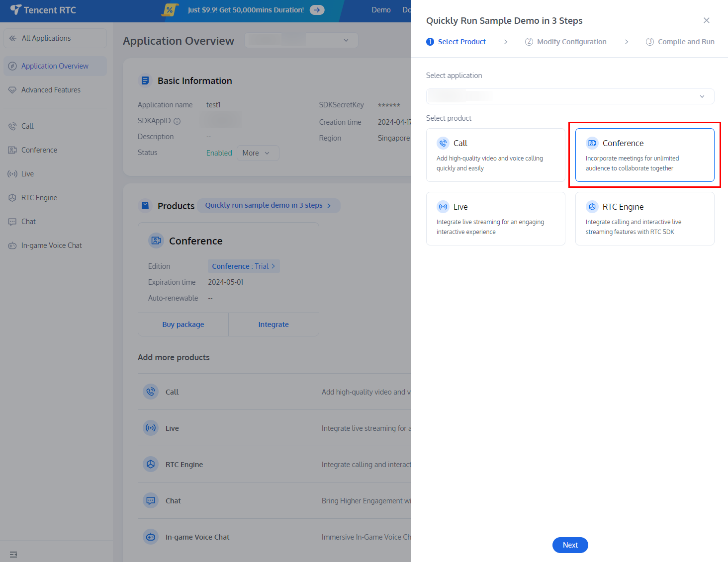Select the Live product card
The image size is (728, 562).
tap(495, 219)
